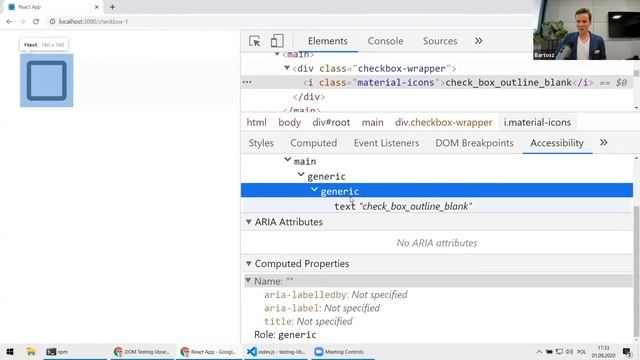The height and width of the screenshot is (360, 640).
Task: Show hidden system tray icons
Action: coord(539,351)
